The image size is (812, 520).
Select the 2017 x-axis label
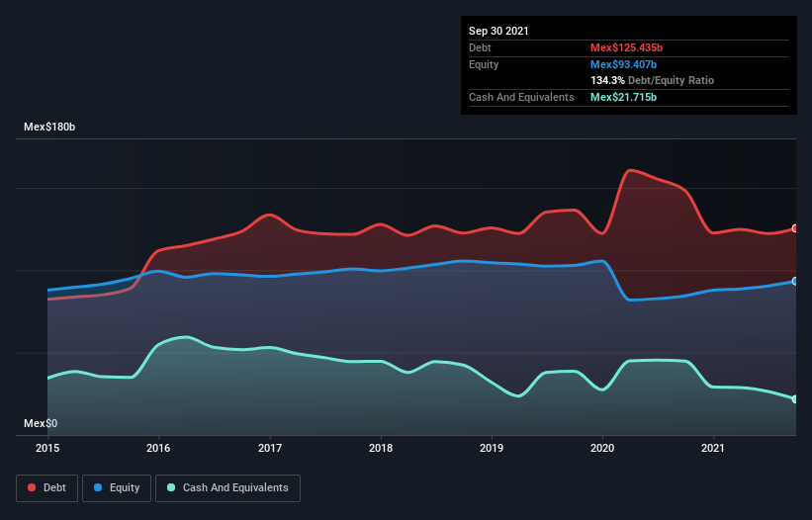270,448
